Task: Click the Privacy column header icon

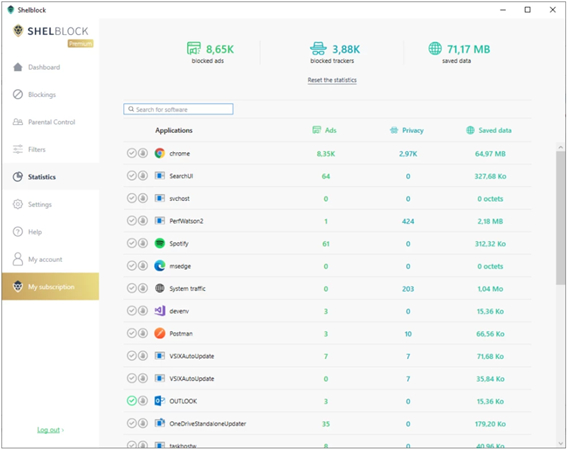Action: (x=394, y=130)
